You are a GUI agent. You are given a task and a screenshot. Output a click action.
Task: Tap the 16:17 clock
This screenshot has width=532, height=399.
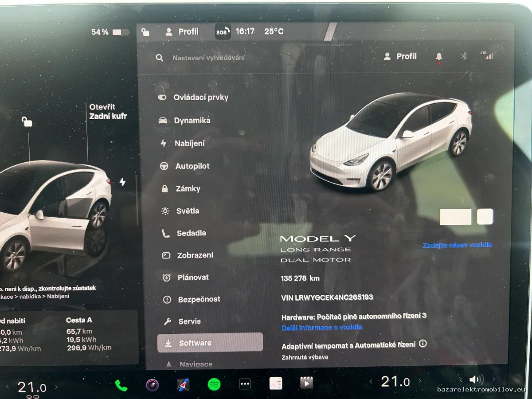245,31
